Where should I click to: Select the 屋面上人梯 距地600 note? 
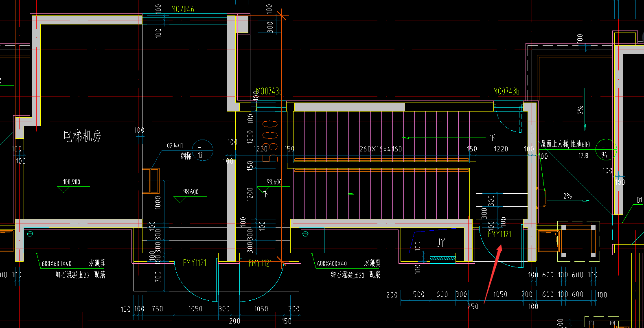[565, 144]
